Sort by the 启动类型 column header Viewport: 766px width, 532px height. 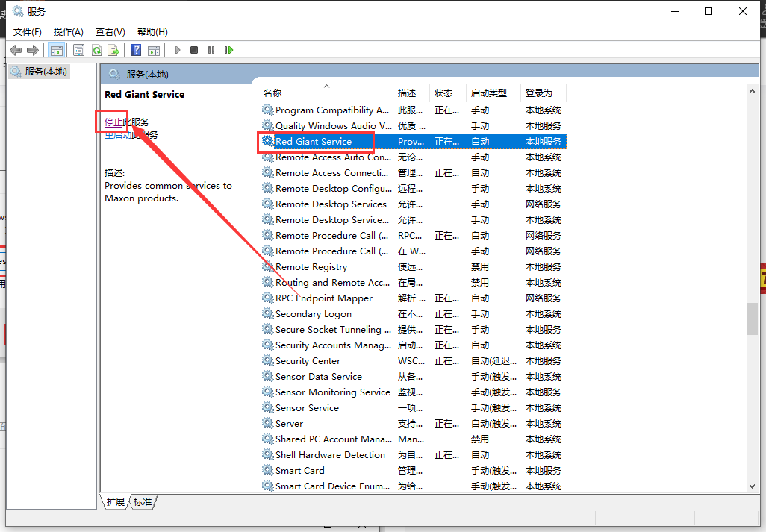(493, 93)
